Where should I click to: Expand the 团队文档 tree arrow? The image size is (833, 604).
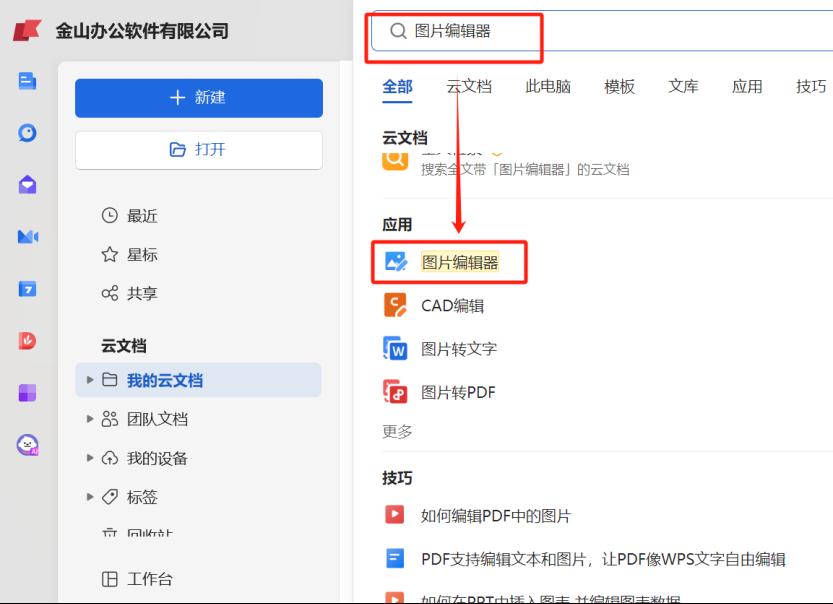coord(90,419)
